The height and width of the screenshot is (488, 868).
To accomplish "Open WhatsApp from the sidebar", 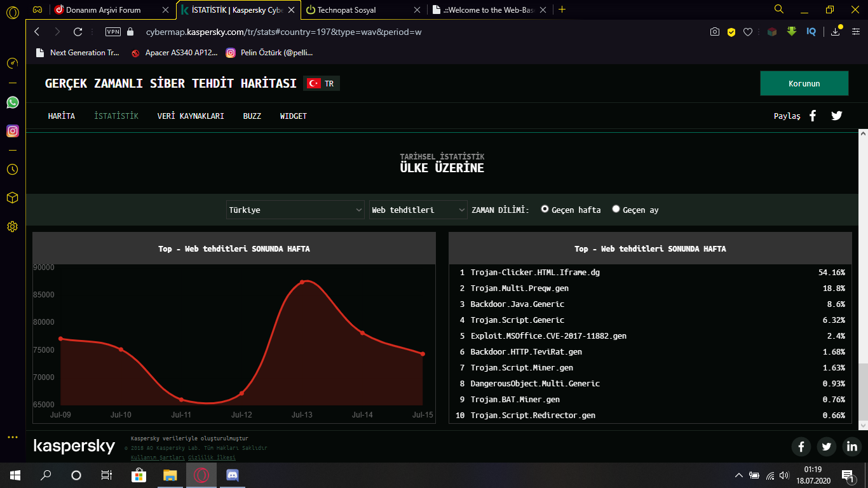I will point(12,102).
